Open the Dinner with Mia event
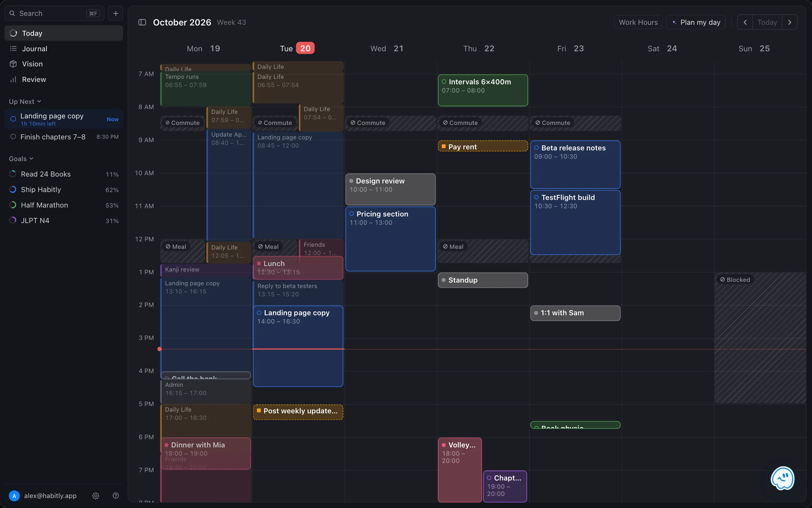Screen dimensions: 812x508 coord(206,453)
